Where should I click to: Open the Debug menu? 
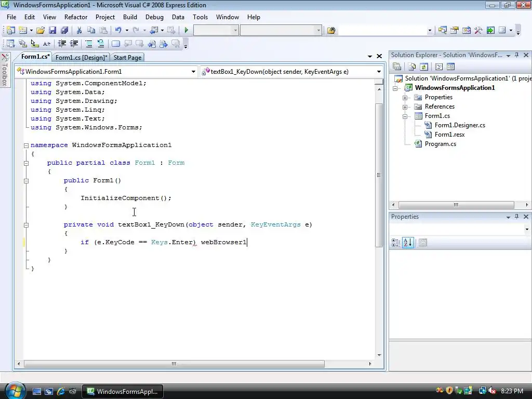tap(154, 17)
